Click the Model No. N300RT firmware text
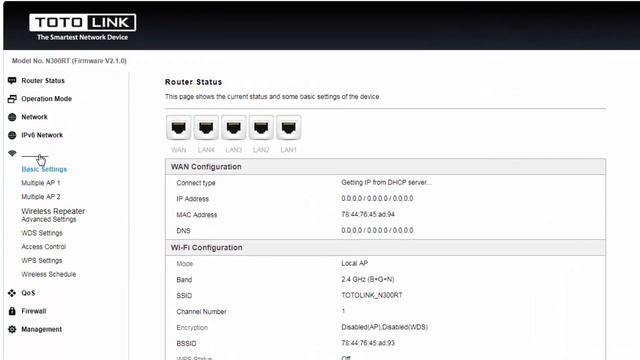This screenshot has width=640, height=360. point(69,61)
